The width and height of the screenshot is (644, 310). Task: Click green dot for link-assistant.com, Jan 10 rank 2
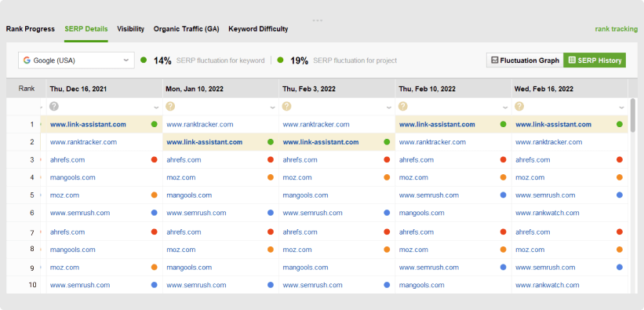pos(271,142)
